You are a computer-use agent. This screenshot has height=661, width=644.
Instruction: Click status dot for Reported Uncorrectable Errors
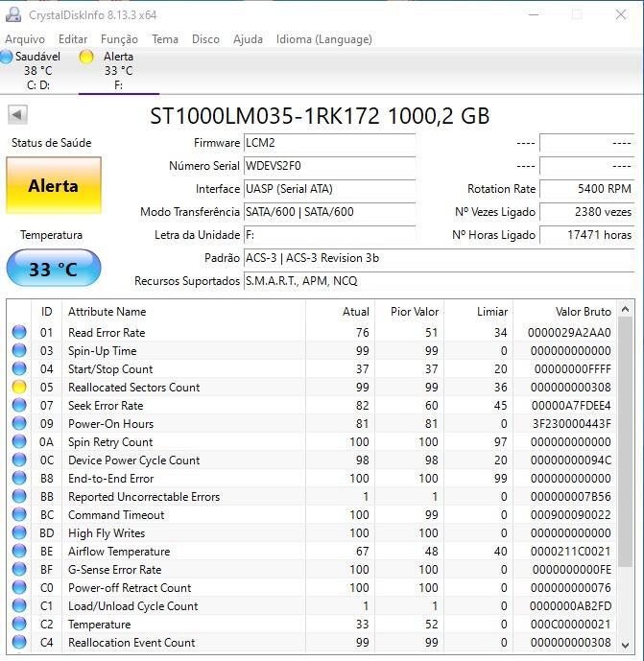(19, 496)
